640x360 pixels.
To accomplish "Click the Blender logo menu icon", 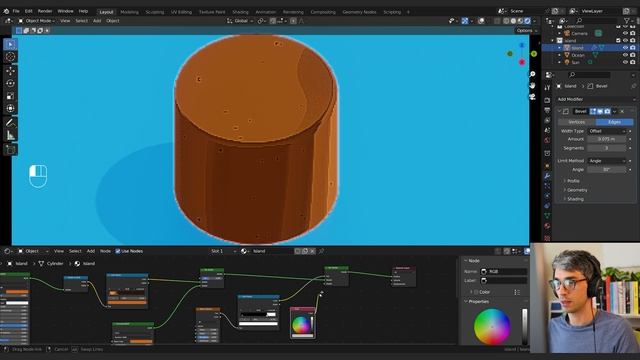I will [6, 11].
